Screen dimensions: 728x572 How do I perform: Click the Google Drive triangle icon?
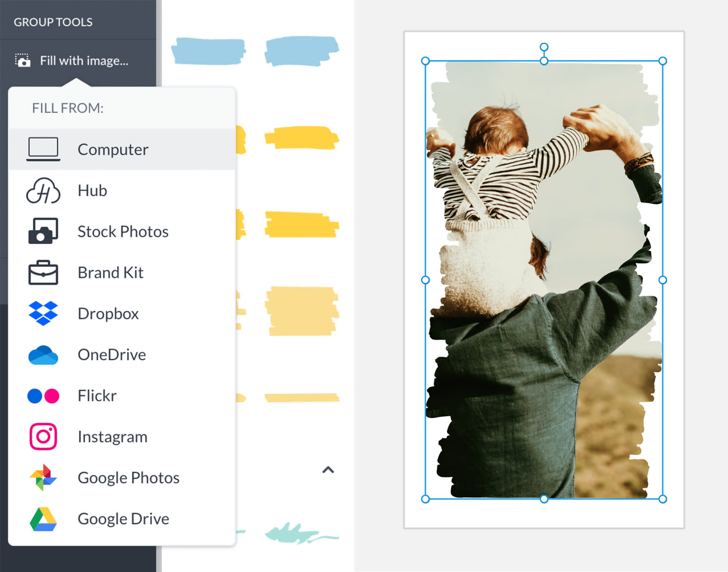(x=43, y=519)
